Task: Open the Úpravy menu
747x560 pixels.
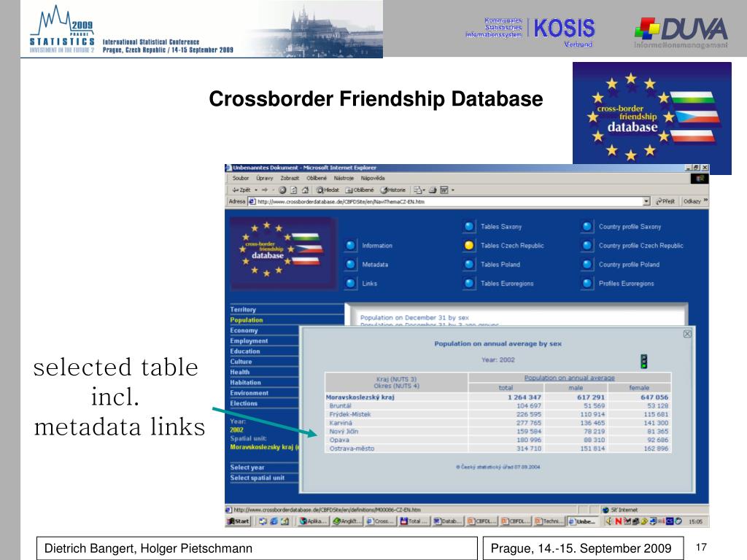Action: pos(264,178)
